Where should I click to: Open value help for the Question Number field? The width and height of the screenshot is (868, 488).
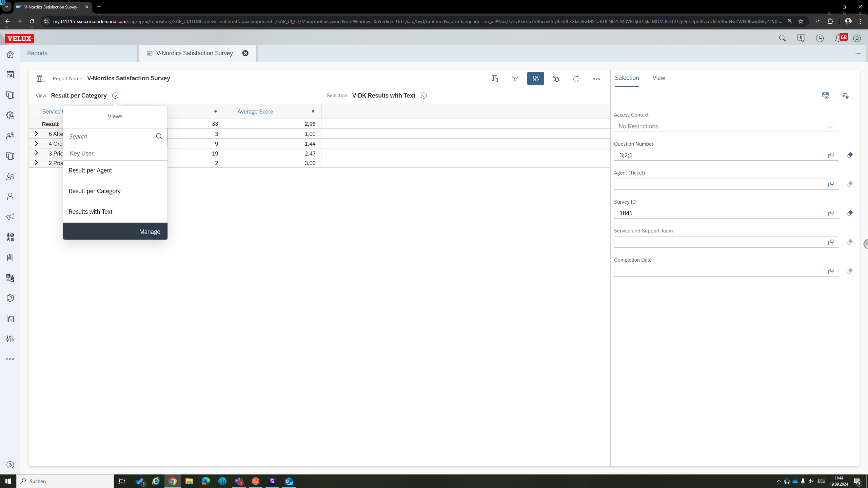tap(831, 155)
